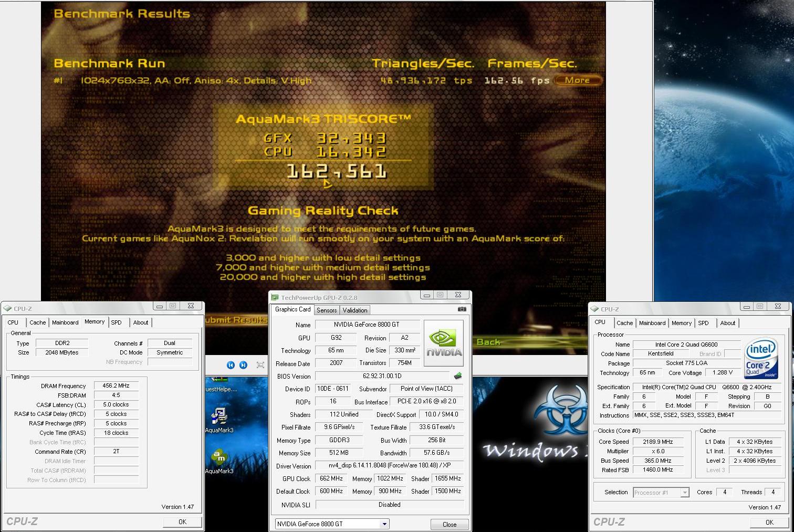794x532 pixels.
Task: Select Memory tab in left CPU-Z window
Action: 95,321
